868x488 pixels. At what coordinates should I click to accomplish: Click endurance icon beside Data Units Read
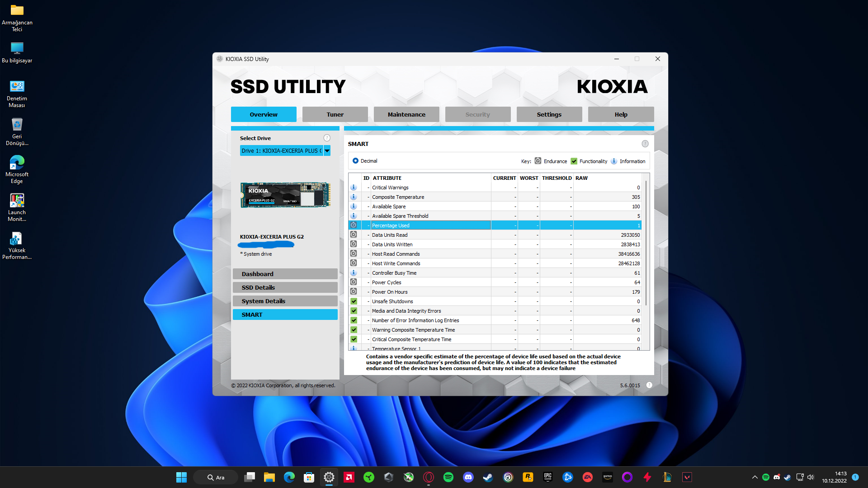coord(354,235)
